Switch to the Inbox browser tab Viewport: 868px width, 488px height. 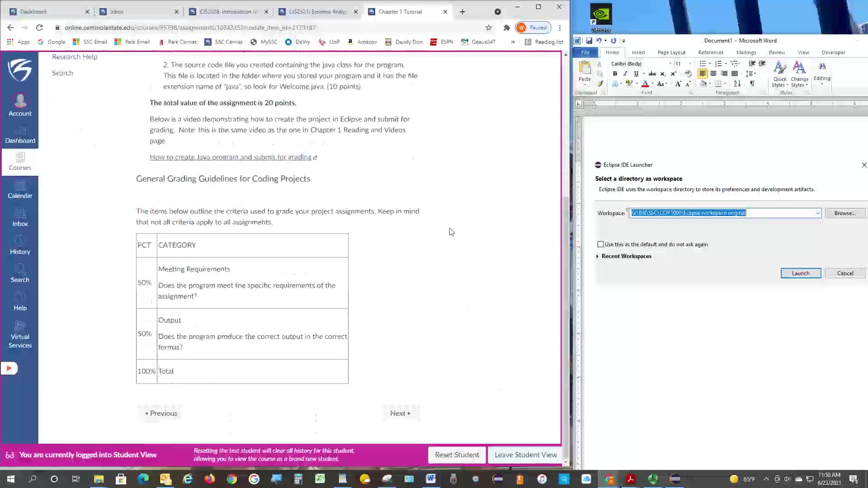click(138, 12)
